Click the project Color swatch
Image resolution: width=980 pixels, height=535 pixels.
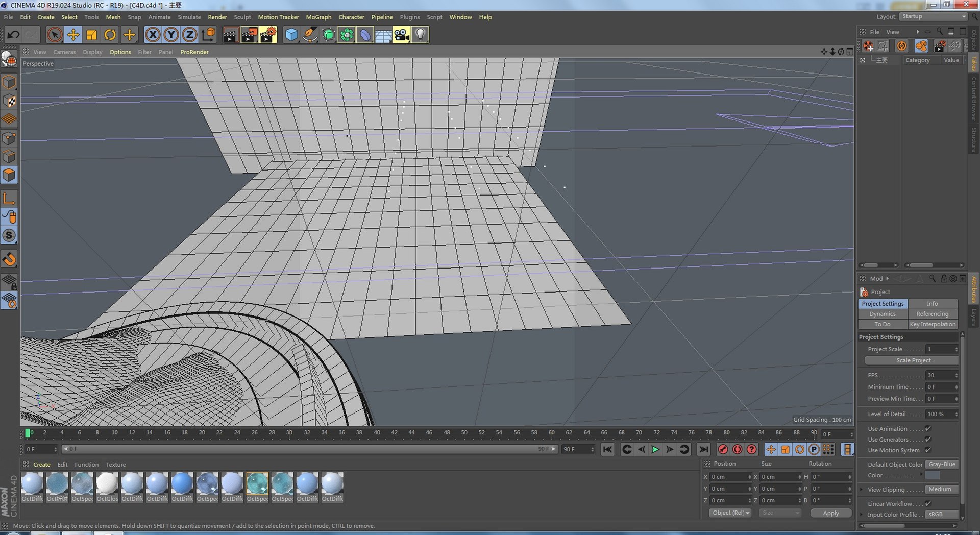[x=933, y=475]
